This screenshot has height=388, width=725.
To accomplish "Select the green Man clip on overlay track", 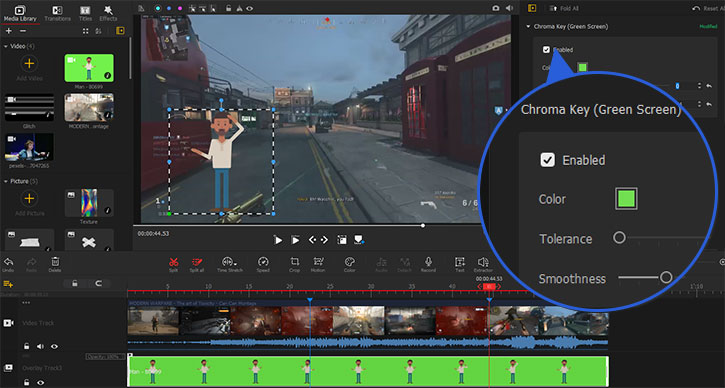I will (x=368, y=371).
